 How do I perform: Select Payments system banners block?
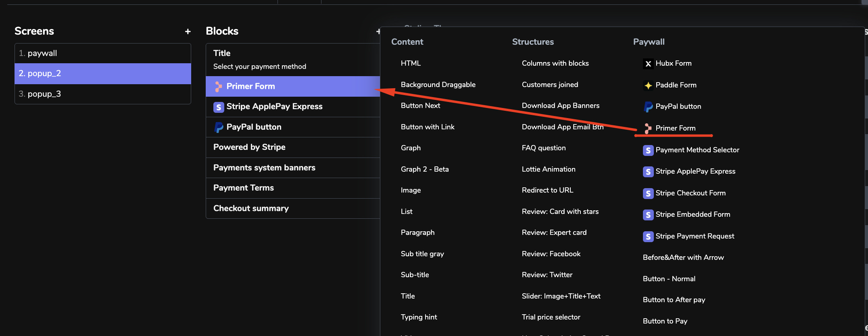(x=293, y=168)
